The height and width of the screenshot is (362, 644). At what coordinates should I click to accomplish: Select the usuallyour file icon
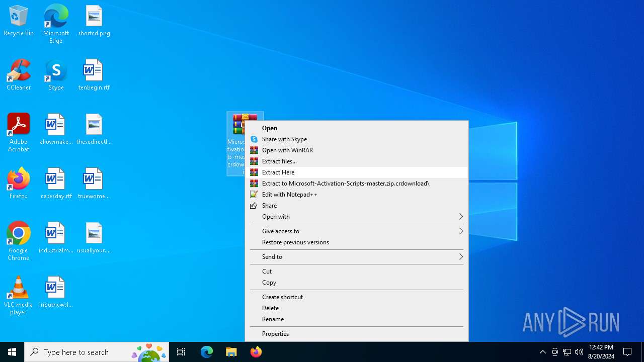click(94, 238)
